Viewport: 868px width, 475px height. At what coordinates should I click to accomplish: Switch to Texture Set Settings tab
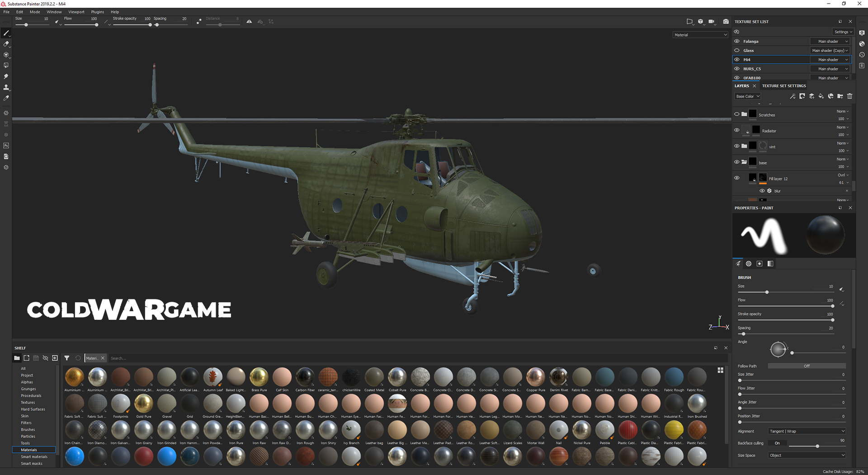784,86
